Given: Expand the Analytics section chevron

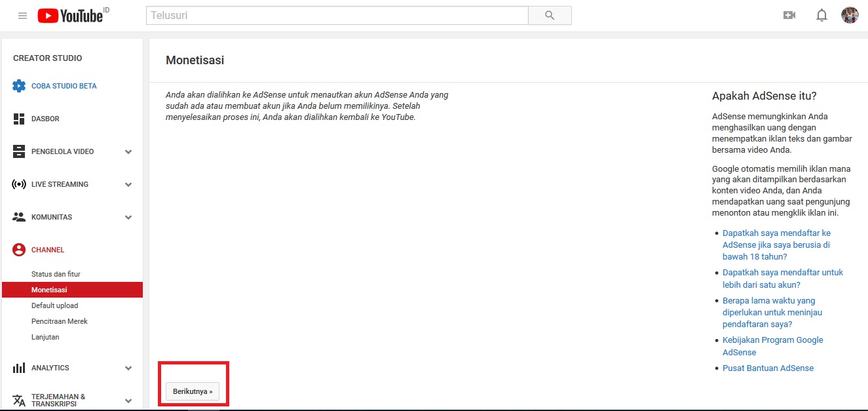Looking at the screenshot, I should (x=128, y=368).
